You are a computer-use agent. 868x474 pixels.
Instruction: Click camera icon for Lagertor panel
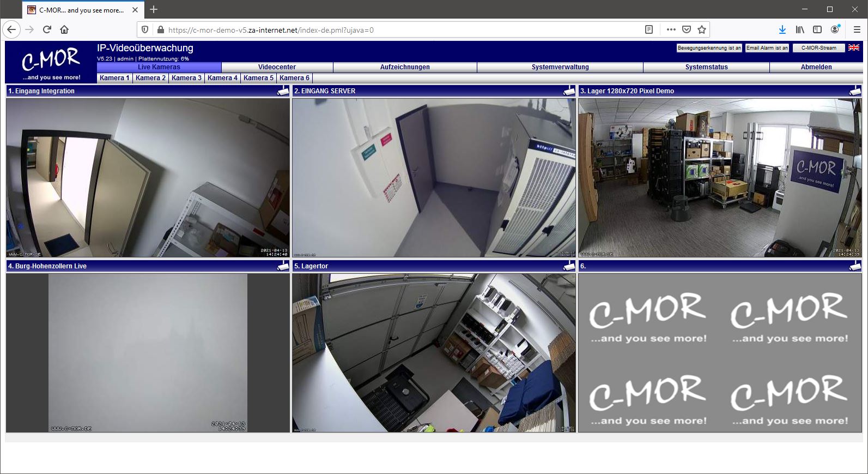(569, 266)
